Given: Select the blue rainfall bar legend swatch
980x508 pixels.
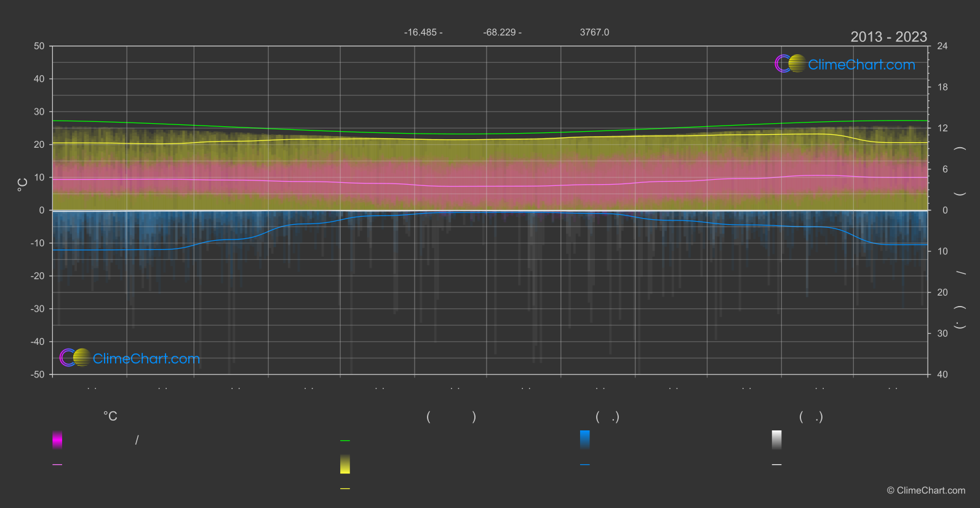Looking at the screenshot, I should coord(585,440).
